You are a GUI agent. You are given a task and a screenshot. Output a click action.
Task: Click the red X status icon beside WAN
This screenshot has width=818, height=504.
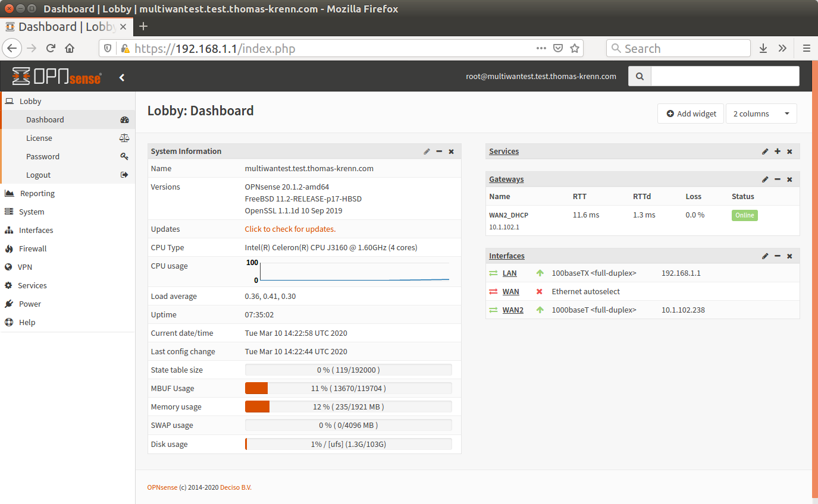pyautogui.click(x=540, y=291)
